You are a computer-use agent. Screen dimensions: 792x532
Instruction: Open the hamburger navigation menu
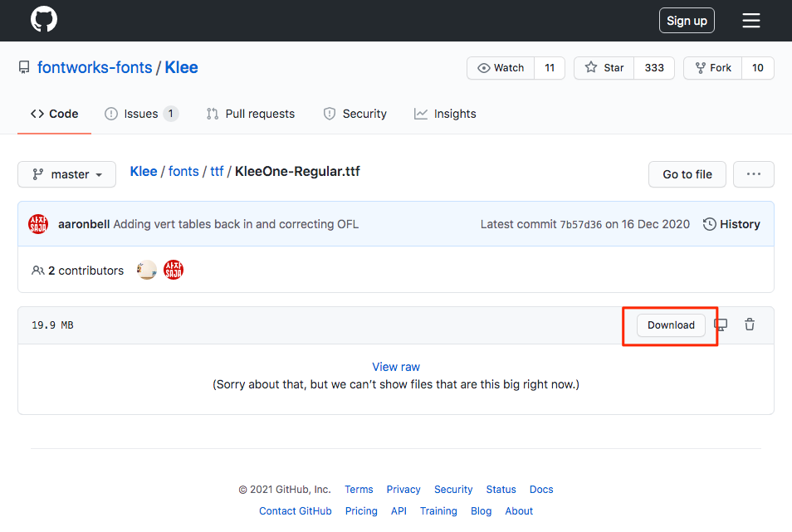point(751,20)
